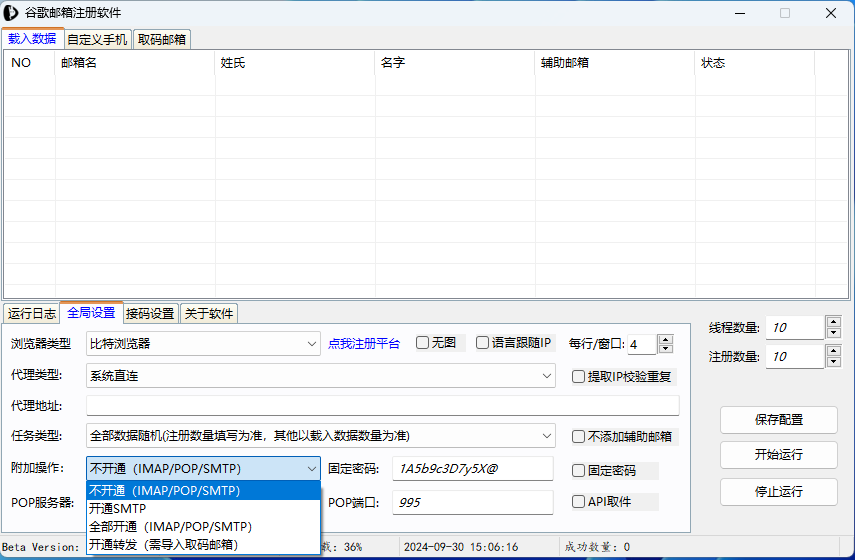Select 开通SMTP from the dropdown list
The image size is (855, 560).
coord(118,509)
